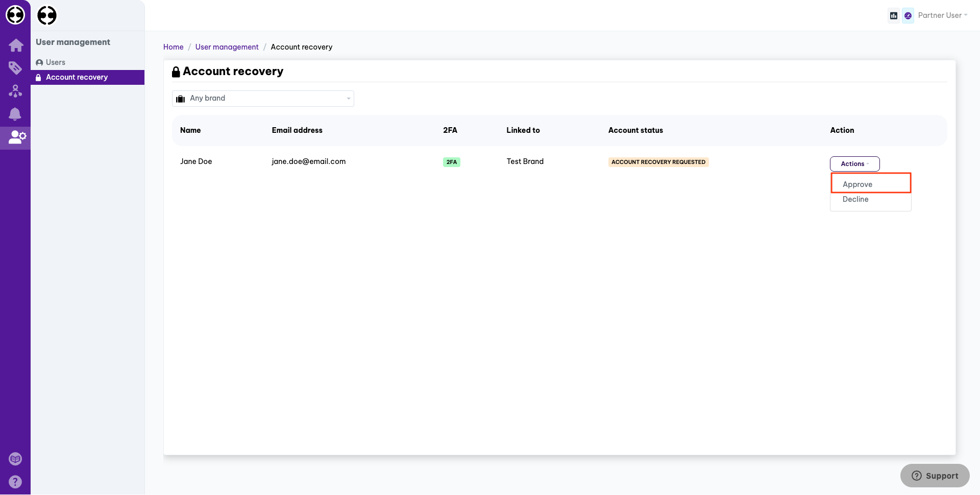Viewport: 980px width, 495px height.
Task: Open the knowledge book icon in the sidebar
Action: 15,459
